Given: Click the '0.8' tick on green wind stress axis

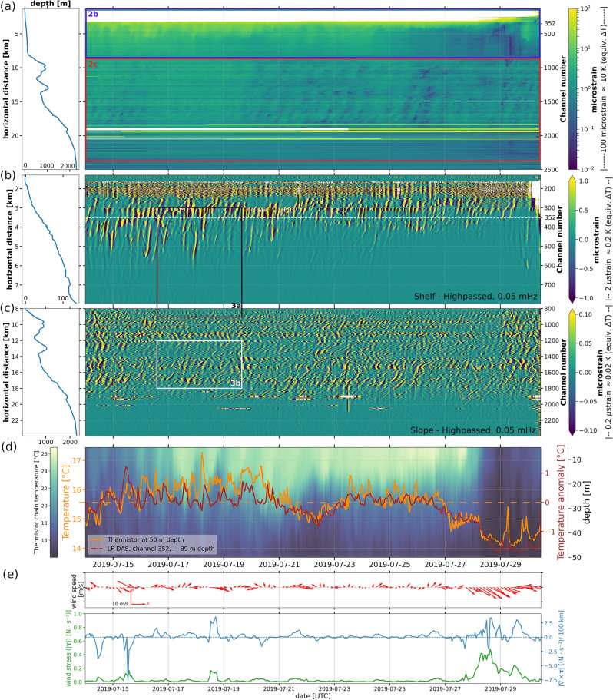Looking at the screenshot, I should (78, 627).
